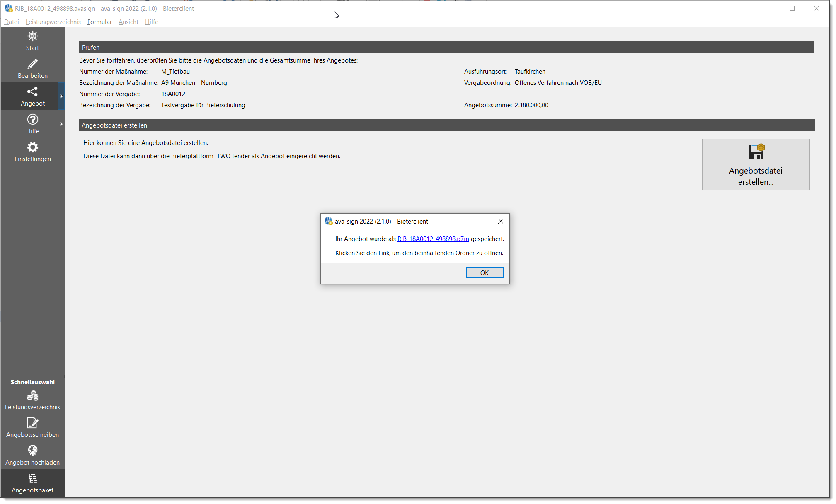Click Angebot hochladen shortcut
This screenshot has height=504, width=836.
tap(32, 456)
